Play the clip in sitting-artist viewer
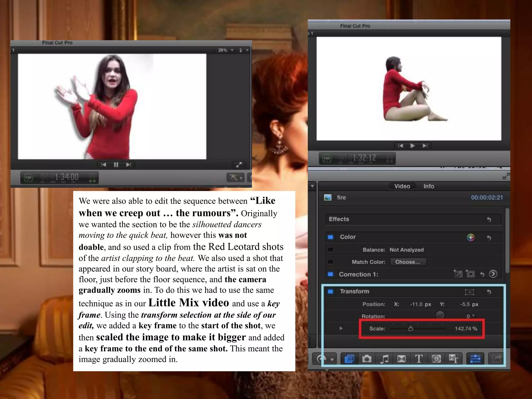Image resolution: width=532 pixels, height=399 pixels. pyautogui.click(x=412, y=146)
